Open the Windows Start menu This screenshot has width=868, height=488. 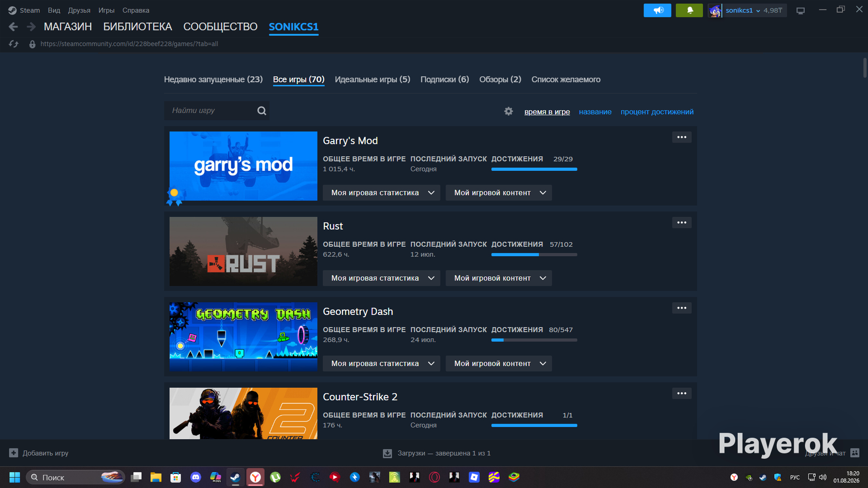(15, 477)
